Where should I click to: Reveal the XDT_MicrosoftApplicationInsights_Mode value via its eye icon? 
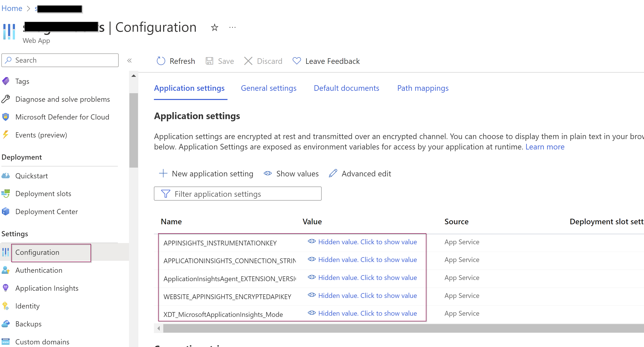click(x=312, y=313)
